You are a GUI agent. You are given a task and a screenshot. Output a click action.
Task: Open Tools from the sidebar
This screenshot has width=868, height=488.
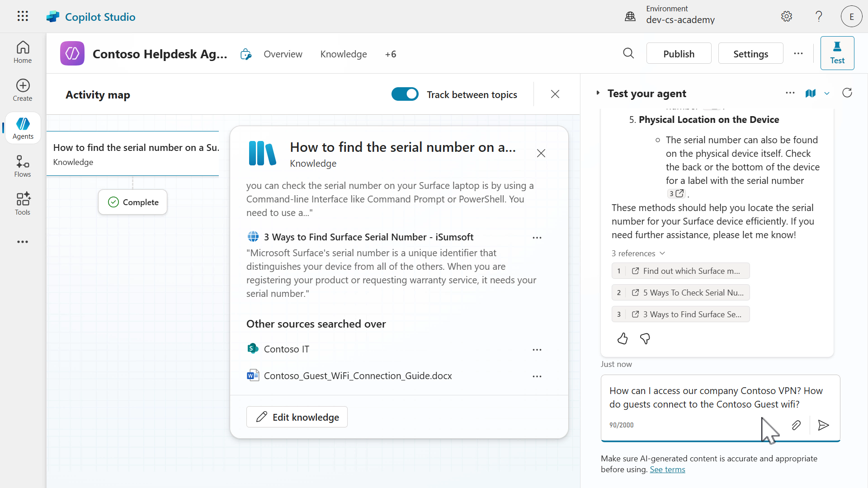[22, 203]
